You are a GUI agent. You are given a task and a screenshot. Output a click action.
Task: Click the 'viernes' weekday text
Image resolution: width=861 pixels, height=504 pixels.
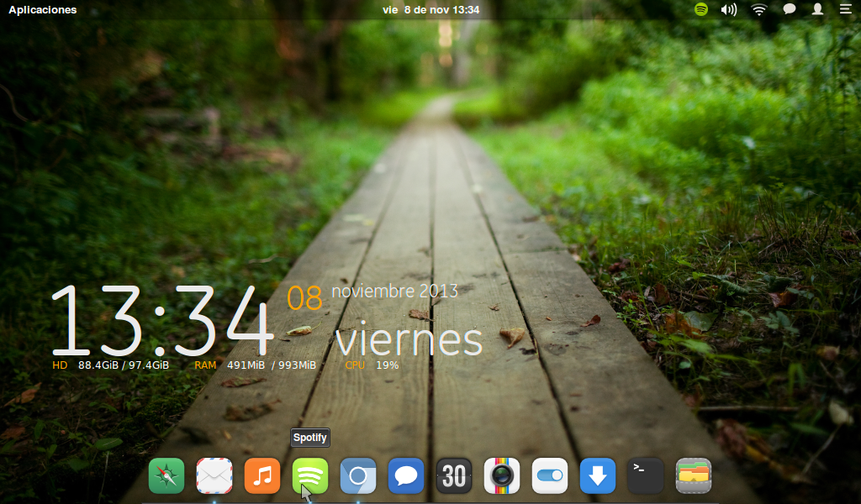pos(409,340)
